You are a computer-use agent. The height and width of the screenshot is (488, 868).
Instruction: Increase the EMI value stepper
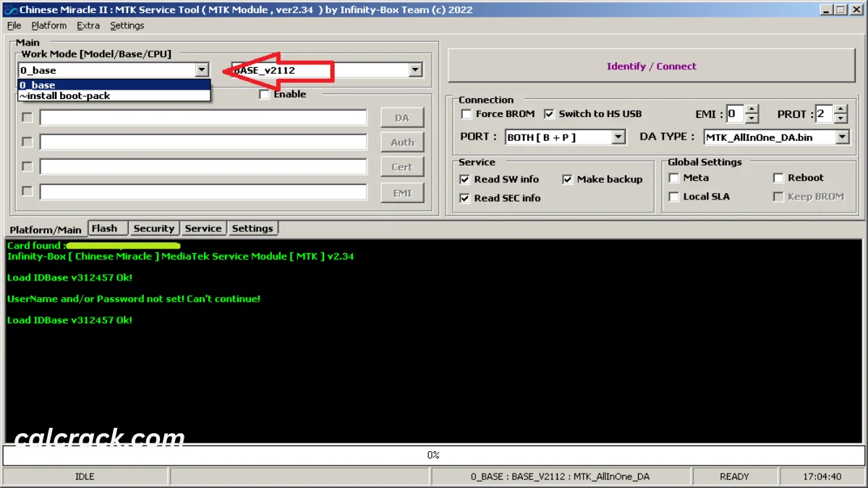(752, 109)
